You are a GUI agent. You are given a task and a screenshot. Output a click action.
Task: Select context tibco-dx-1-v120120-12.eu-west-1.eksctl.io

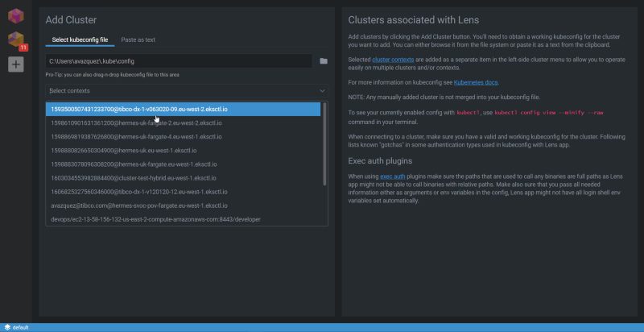[x=183, y=192]
